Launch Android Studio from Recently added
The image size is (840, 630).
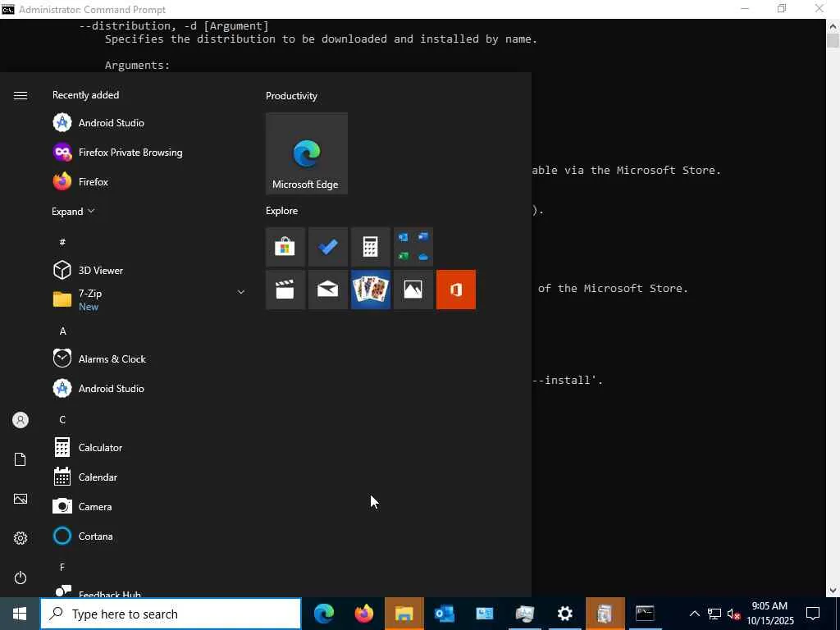pyautogui.click(x=149, y=123)
